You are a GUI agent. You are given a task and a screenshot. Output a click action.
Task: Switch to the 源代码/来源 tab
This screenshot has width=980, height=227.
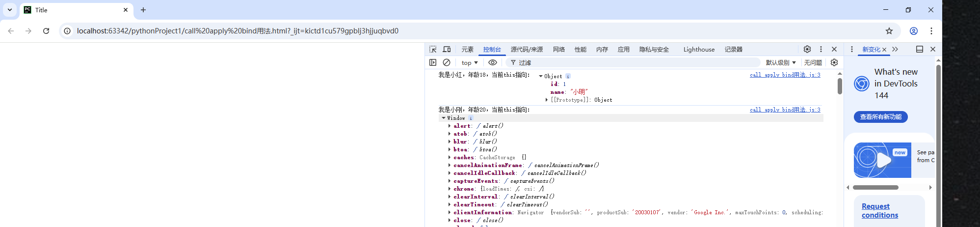pyautogui.click(x=527, y=49)
